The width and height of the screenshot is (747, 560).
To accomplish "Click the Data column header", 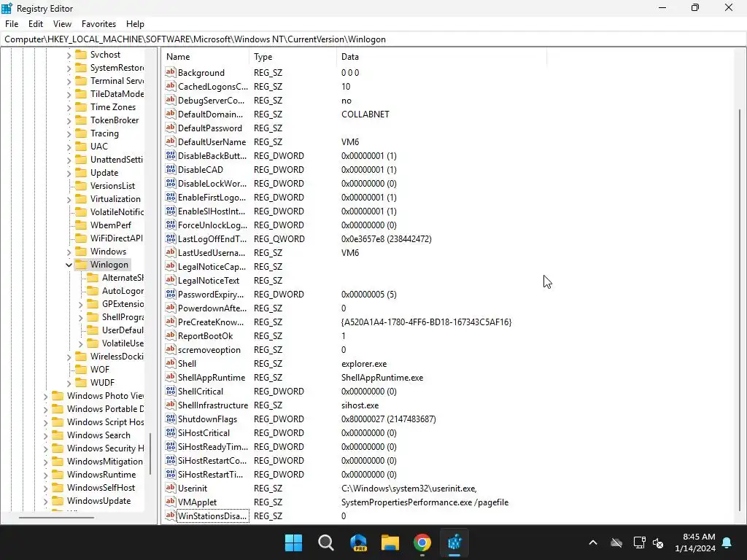I will 441,57.
